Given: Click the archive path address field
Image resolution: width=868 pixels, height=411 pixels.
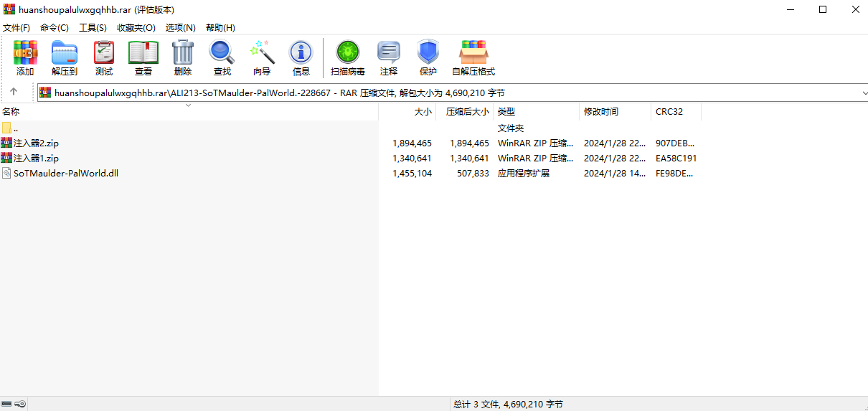Looking at the screenshot, I should pos(452,93).
